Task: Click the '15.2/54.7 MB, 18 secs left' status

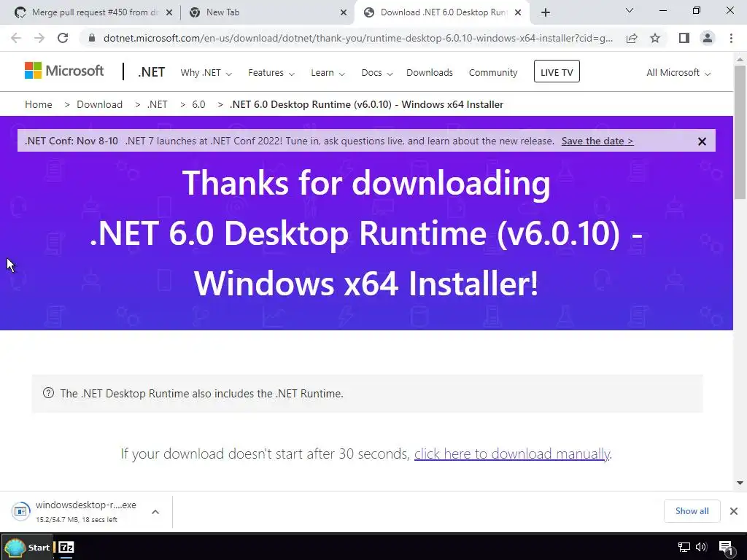Action: click(x=76, y=519)
